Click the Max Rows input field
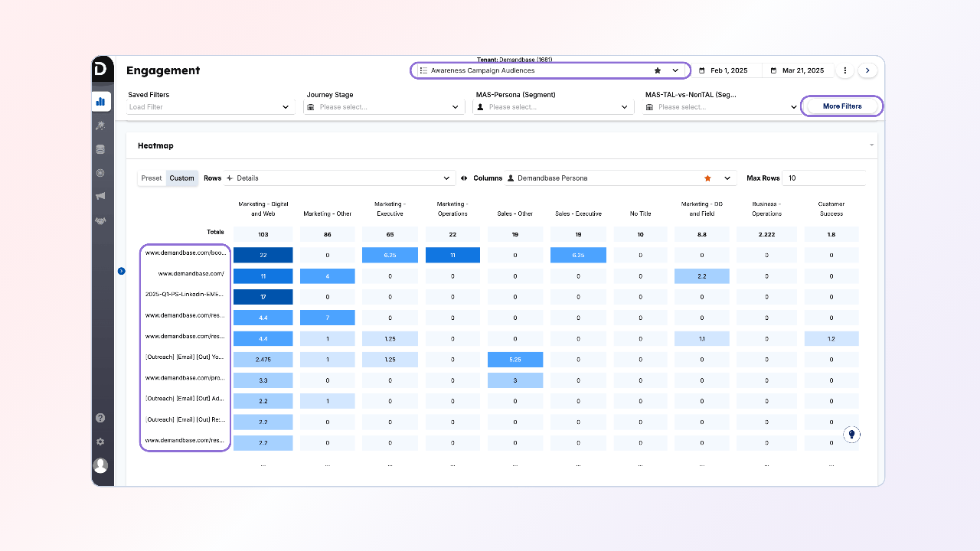Image resolution: width=980 pixels, height=551 pixels. (x=825, y=178)
